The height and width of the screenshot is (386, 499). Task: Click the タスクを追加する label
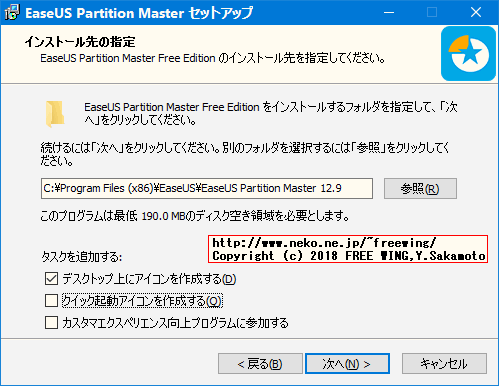point(82,257)
